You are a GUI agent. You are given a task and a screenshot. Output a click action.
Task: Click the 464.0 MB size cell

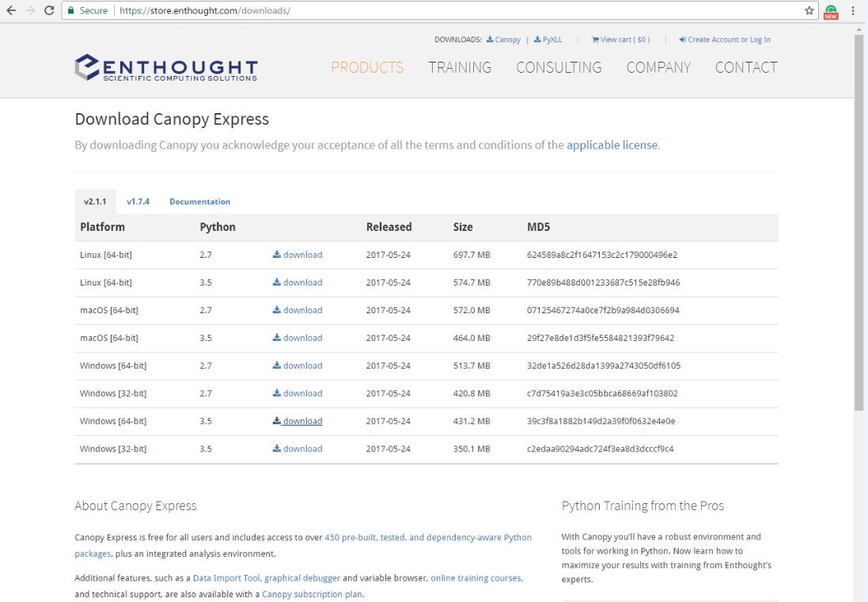coord(472,338)
